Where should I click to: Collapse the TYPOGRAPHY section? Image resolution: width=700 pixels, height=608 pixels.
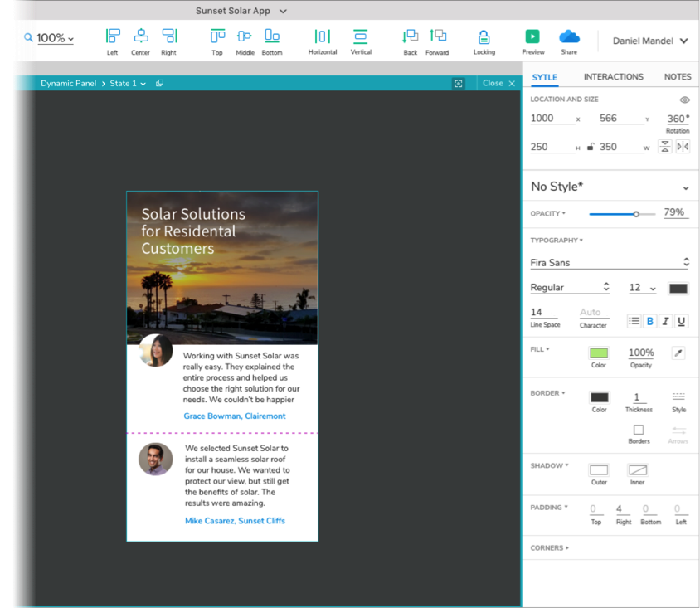click(557, 241)
